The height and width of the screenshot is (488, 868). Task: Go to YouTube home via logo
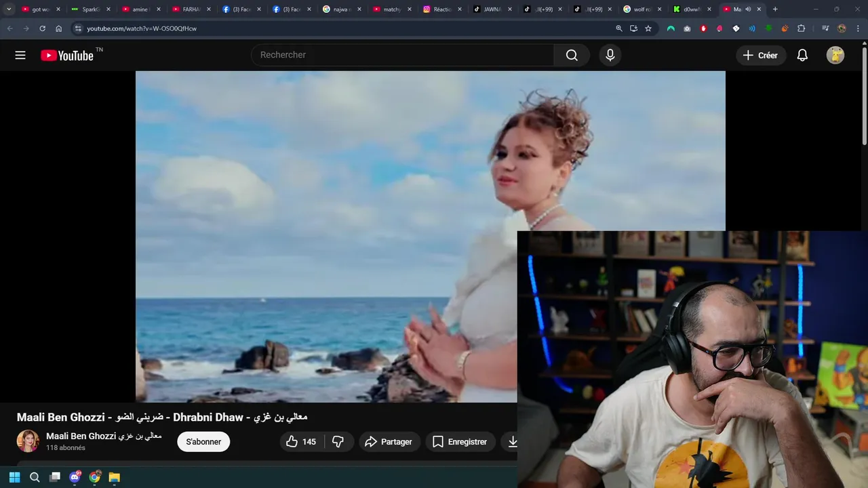pos(66,56)
